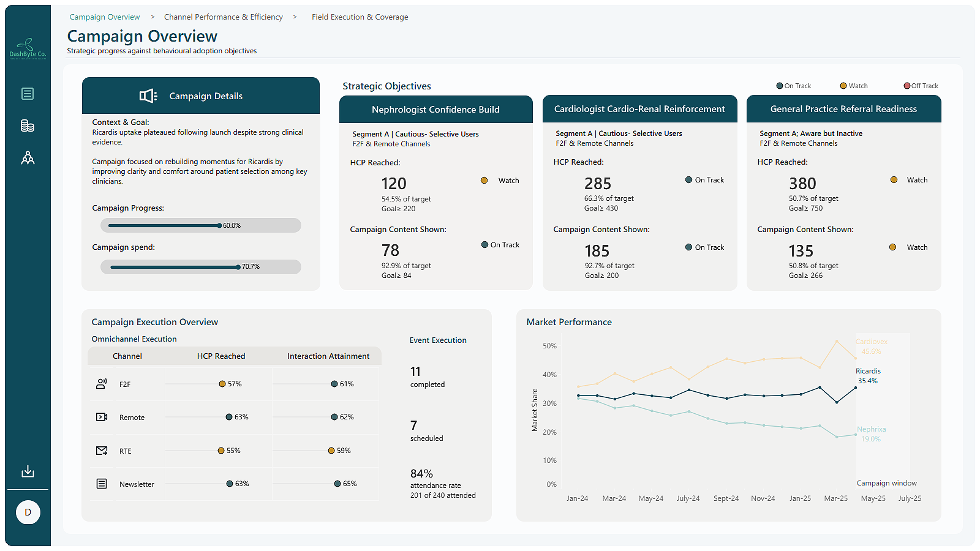Select Cardiologist Cardio-Renal Reinforcement card header
Viewport: 980px width, 551px height.
coord(639,109)
